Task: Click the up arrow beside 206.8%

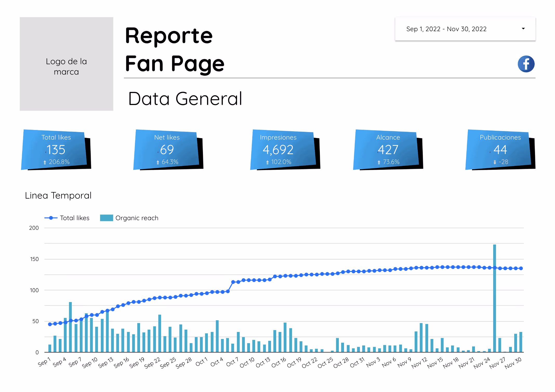Action: coord(45,162)
